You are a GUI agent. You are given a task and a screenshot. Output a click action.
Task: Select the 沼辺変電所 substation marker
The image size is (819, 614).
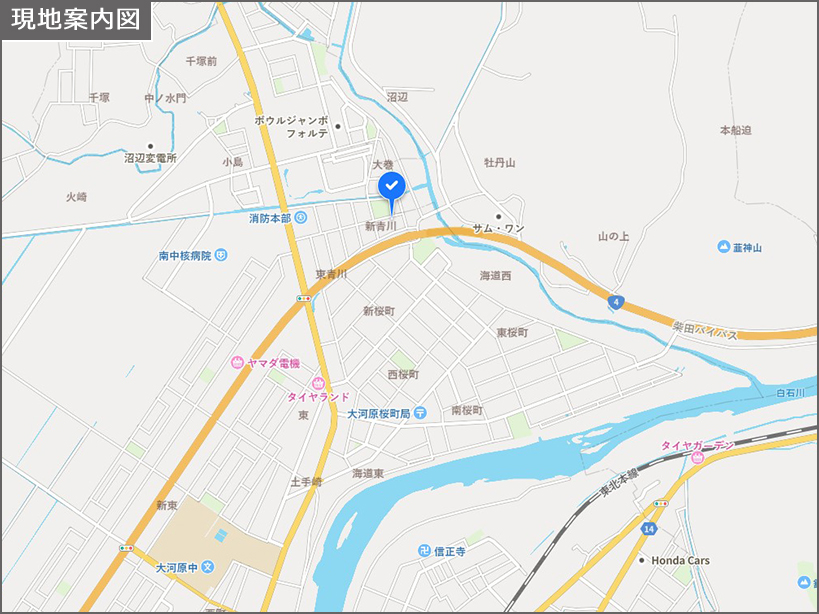(151, 146)
